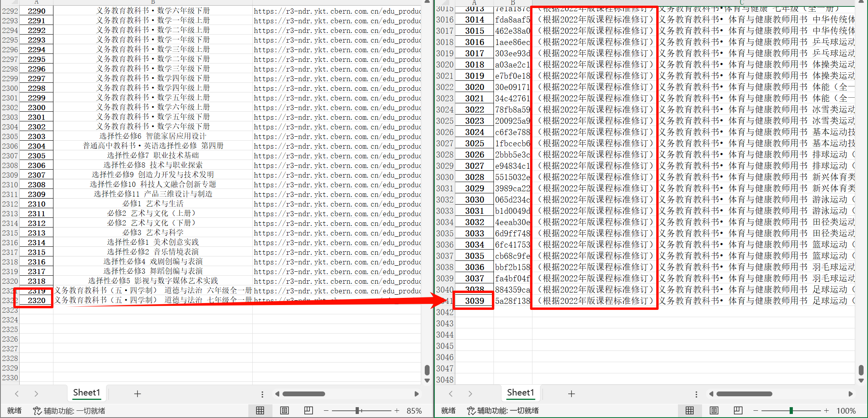
Task: Click right window vertical scrollbar thumb
Action: (x=861, y=370)
